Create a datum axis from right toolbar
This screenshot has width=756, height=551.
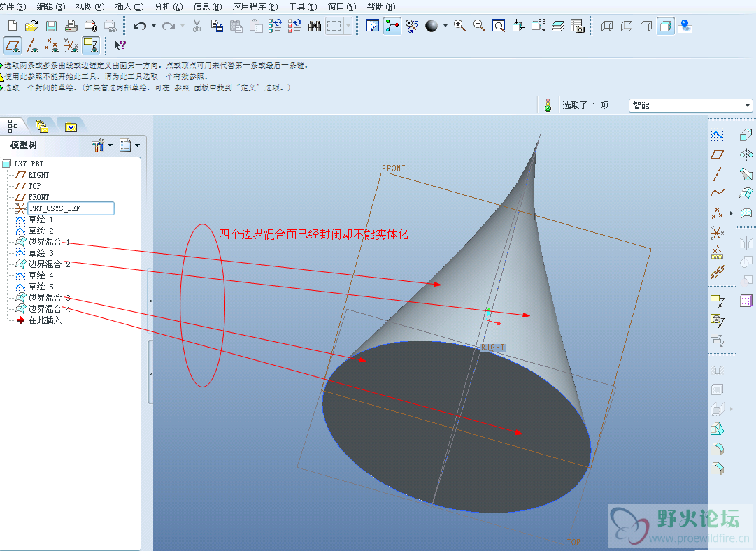click(717, 174)
